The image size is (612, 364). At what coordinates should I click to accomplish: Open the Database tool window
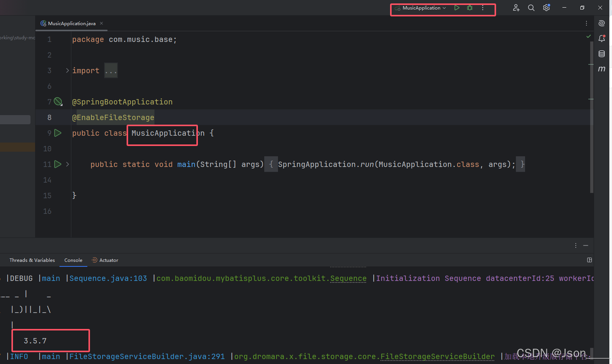tap(602, 54)
